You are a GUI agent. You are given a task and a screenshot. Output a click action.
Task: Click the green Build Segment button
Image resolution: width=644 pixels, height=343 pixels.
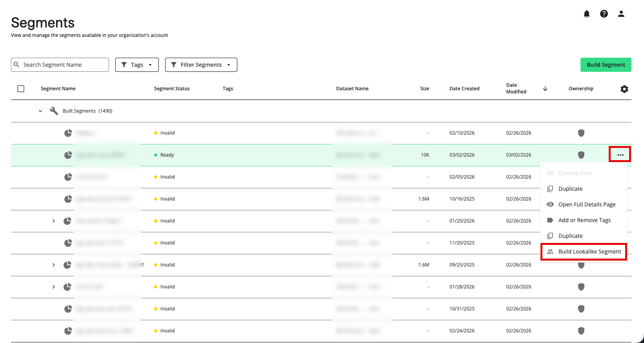(606, 65)
